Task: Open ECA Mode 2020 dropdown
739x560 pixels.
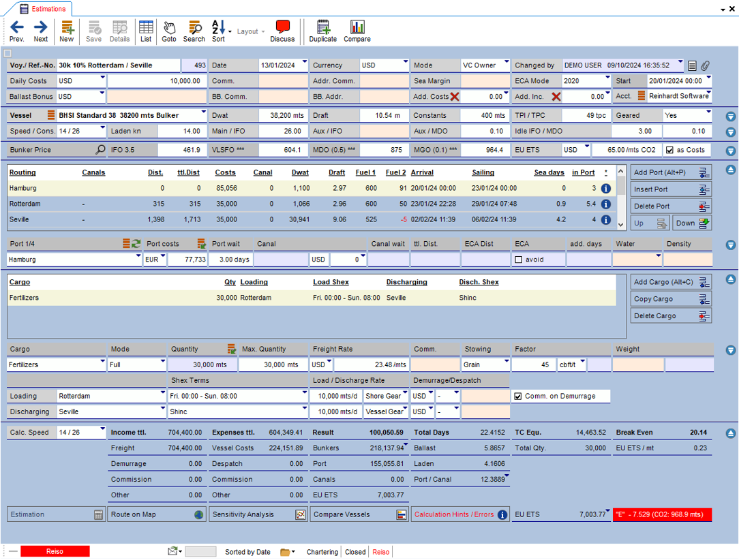Action: point(607,78)
